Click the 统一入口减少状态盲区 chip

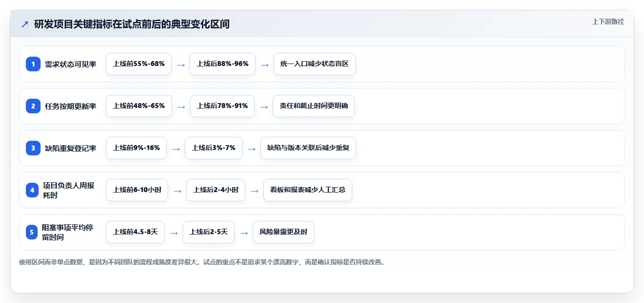(315, 64)
